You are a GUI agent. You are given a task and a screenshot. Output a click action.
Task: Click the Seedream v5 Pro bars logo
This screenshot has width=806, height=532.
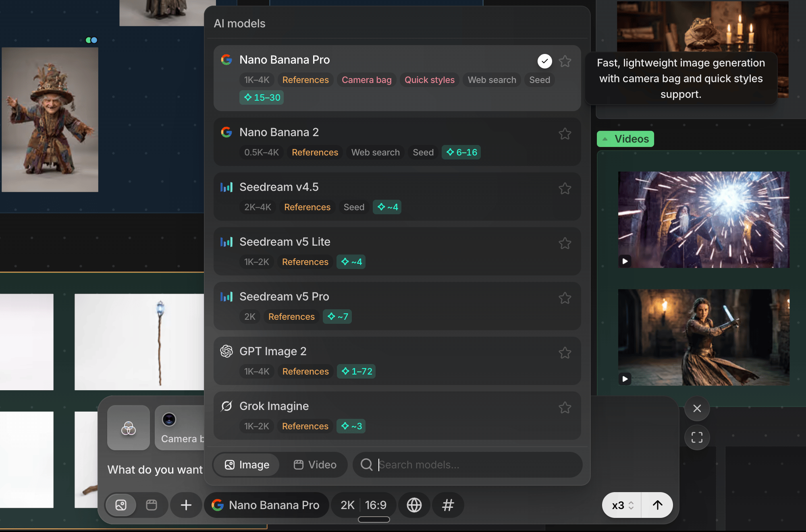click(226, 296)
